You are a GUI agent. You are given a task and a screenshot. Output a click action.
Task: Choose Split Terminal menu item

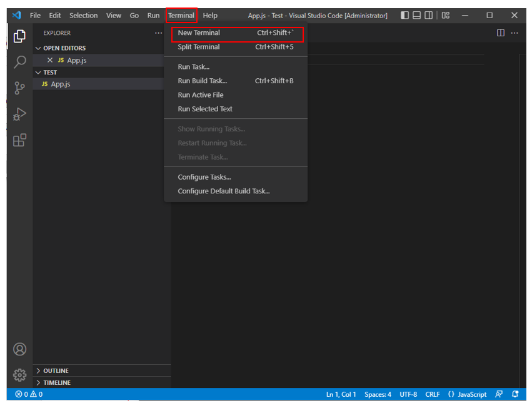coord(236,47)
